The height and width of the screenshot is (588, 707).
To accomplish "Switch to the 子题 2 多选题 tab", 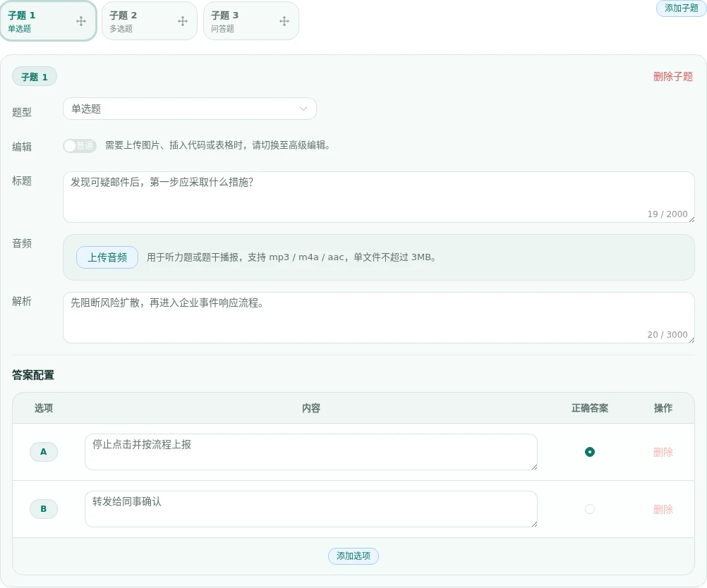I will [x=150, y=21].
